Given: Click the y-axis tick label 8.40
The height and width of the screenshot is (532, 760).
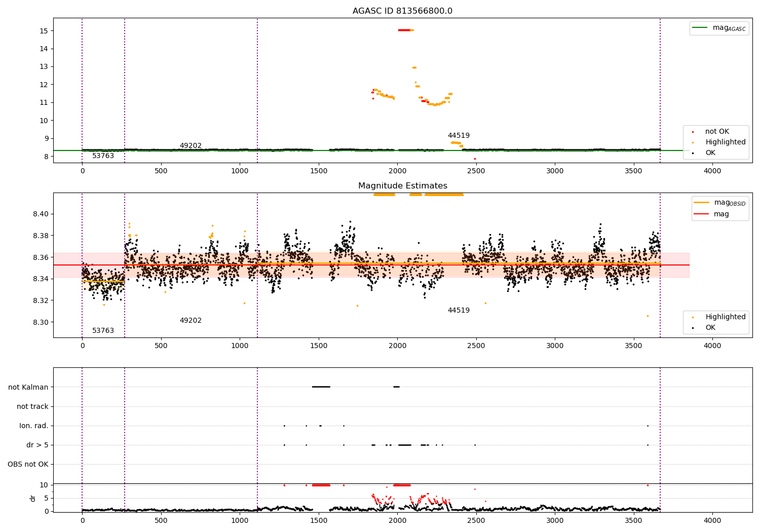Looking at the screenshot, I should click(x=41, y=214).
